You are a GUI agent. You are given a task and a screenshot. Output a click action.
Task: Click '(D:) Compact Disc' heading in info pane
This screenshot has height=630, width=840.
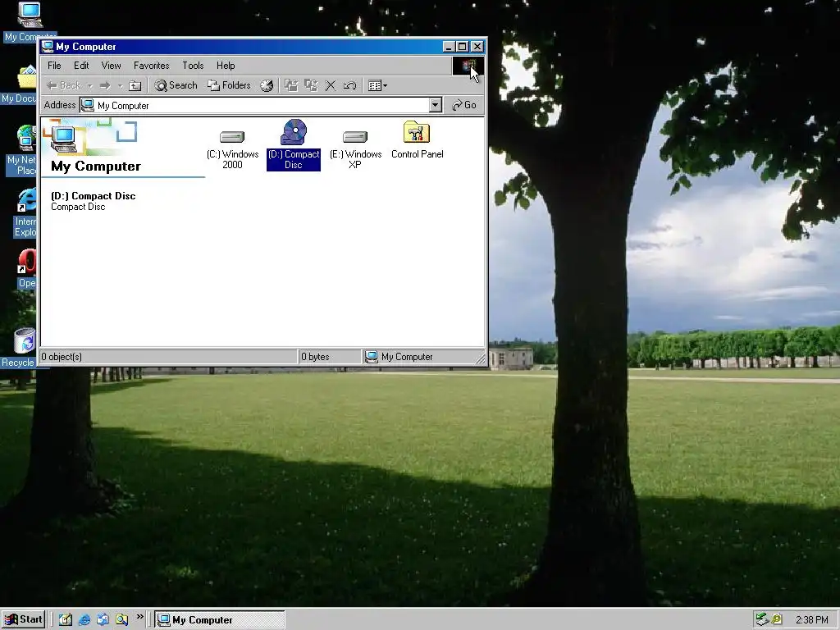coord(94,196)
